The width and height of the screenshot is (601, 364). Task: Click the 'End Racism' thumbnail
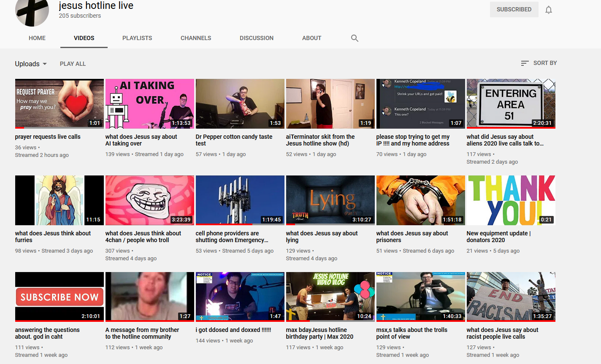(x=511, y=297)
